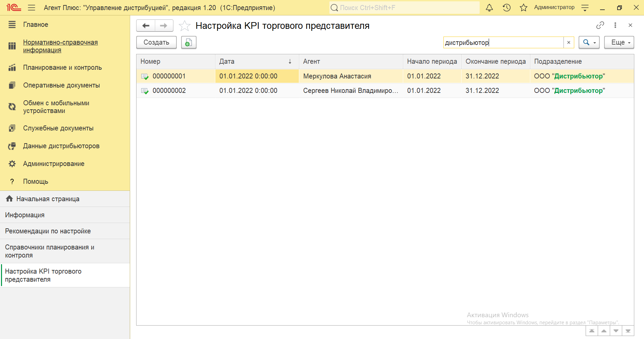
Task: Open Планирование и контроль section
Action: tap(62, 67)
